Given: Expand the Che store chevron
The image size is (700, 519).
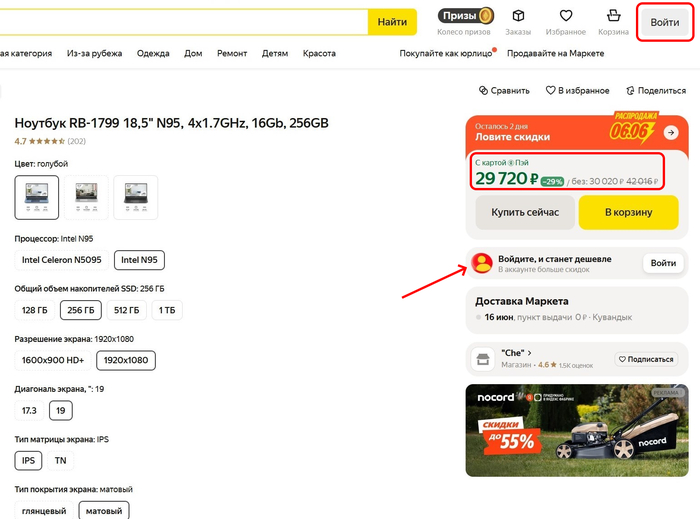Looking at the screenshot, I should click(x=530, y=352).
